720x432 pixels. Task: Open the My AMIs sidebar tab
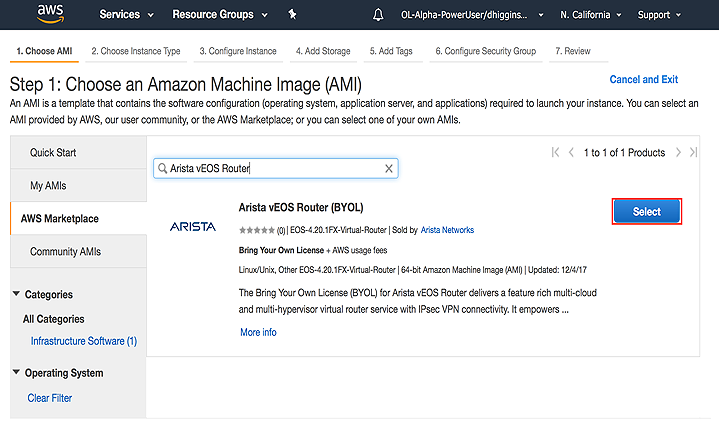click(79, 185)
